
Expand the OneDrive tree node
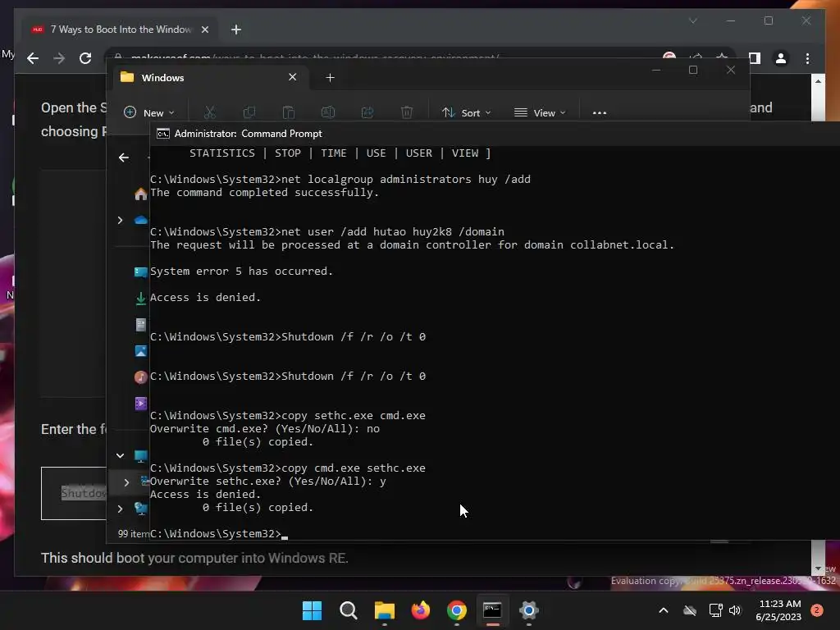pyautogui.click(x=120, y=220)
